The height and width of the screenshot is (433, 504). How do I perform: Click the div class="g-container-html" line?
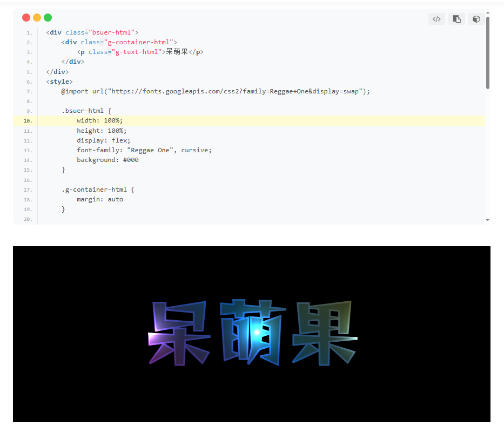click(x=119, y=42)
